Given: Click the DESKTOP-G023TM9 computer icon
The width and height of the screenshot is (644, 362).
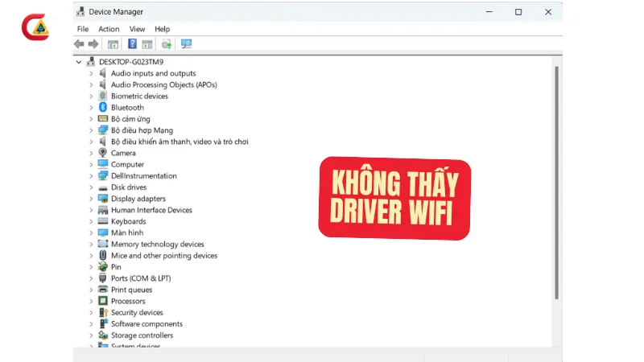Looking at the screenshot, I should pos(91,62).
